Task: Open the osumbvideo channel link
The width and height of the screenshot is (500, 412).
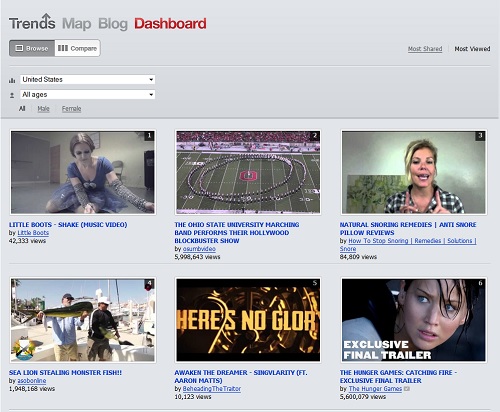Action: [x=199, y=249]
